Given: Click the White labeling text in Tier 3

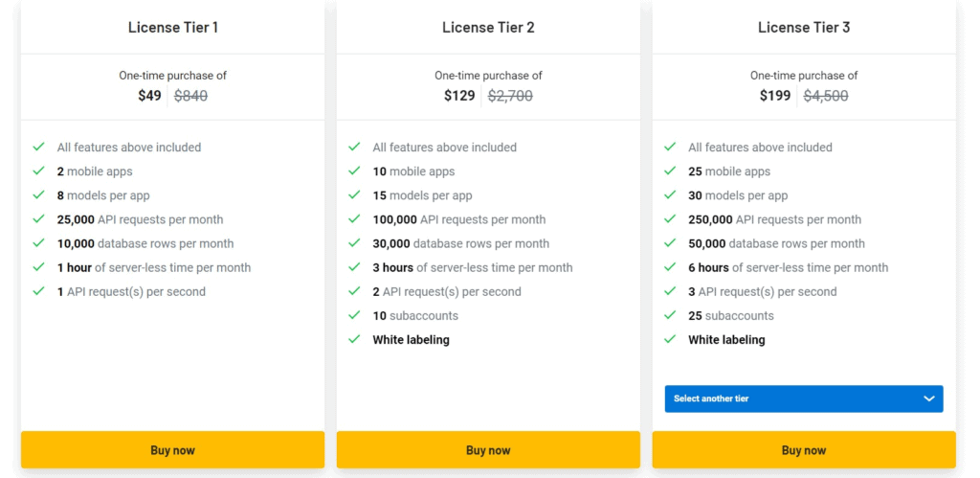Looking at the screenshot, I should 726,339.
